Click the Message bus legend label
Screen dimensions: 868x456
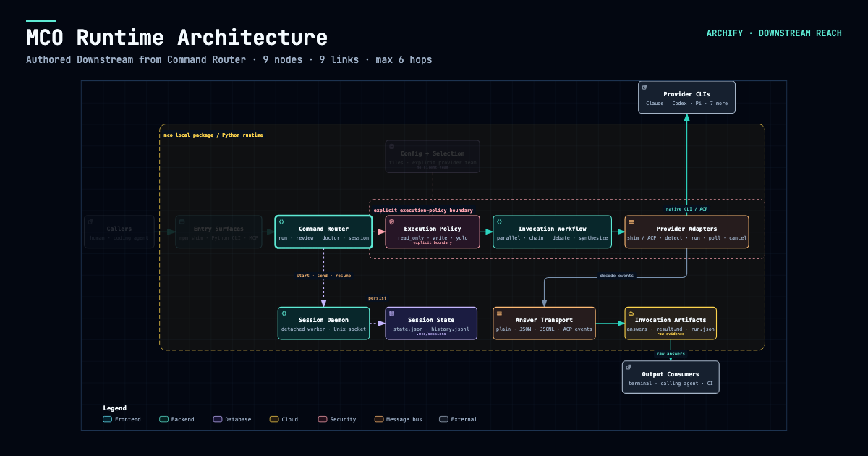pyautogui.click(x=404, y=419)
